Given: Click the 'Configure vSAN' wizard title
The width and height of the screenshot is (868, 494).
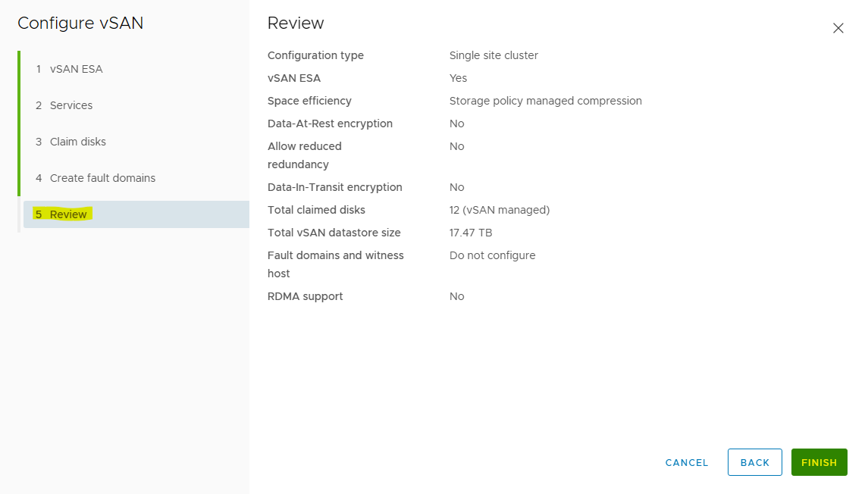Looking at the screenshot, I should point(80,23).
